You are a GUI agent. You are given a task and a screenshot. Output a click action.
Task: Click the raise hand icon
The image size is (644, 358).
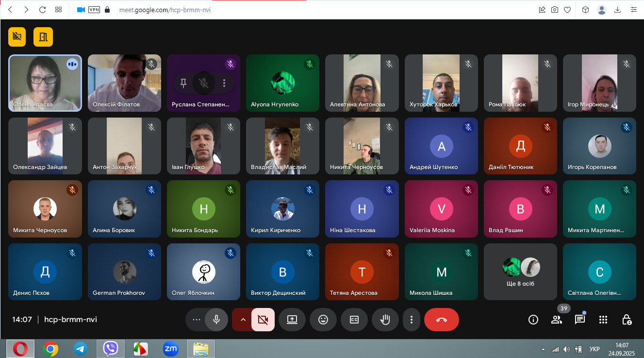(385, 320)
